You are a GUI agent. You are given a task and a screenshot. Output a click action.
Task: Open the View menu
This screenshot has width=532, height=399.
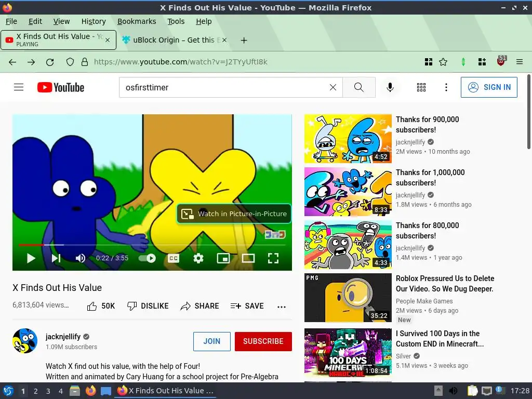pyautogui.click(x=61, y=21)
